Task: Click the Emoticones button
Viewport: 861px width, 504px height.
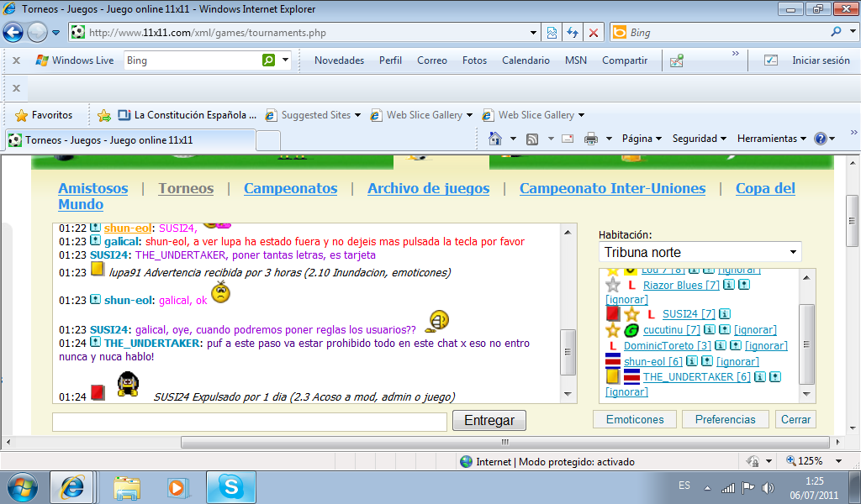Action: (635, 419)
